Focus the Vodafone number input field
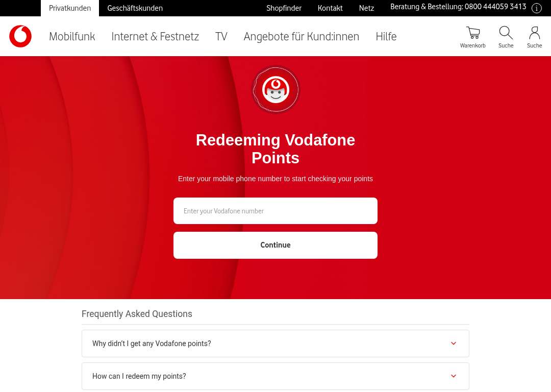 point(275,211)
